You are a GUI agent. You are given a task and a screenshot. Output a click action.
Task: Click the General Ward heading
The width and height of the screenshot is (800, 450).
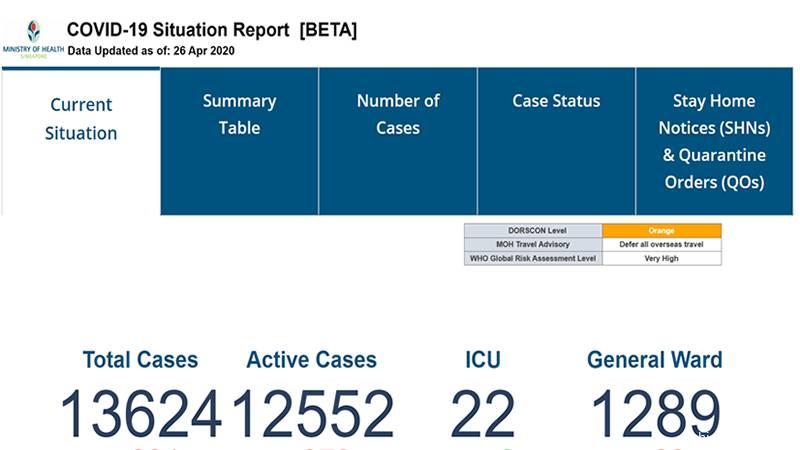[x=654, y=360]
